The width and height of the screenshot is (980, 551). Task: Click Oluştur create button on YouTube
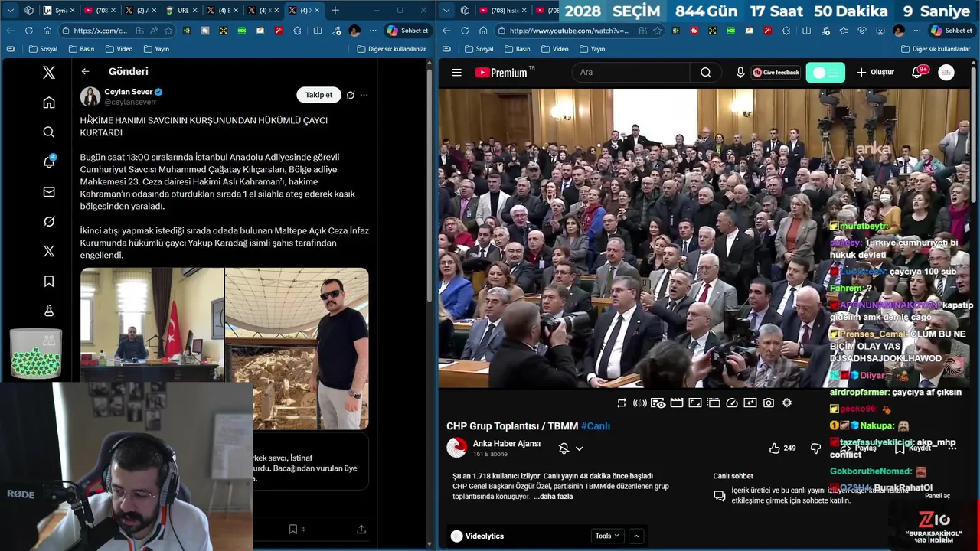click(875, 73)
